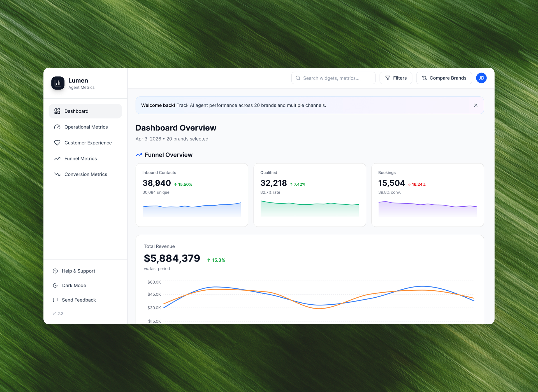Viewport: 538px width, 392px height.
Task: Click the Total Revenue line chart
Action: click(x=319, y=300)
